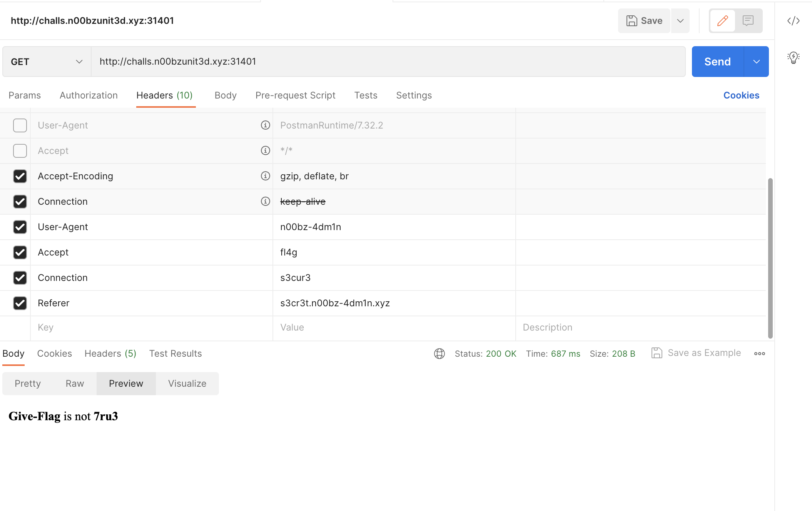Toggle the Referer header checkbox
812x511 pixels.
pos(20,302)
